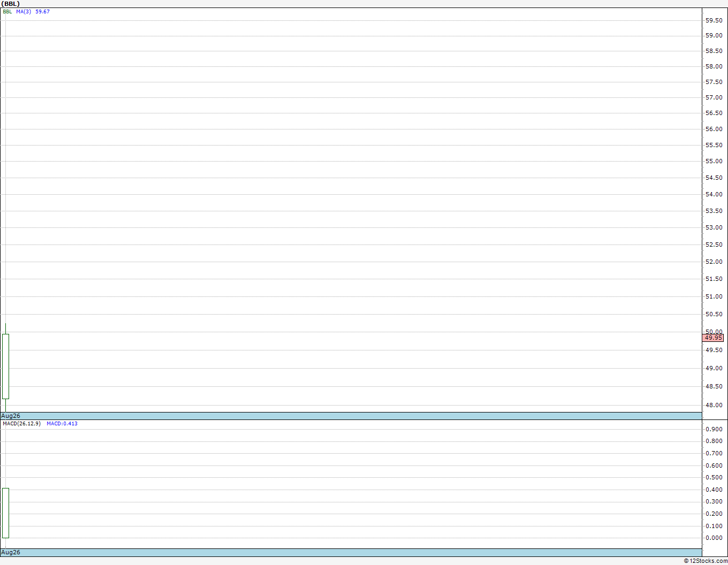This screenshot has height=565, width=728.
Task: Click the 59.50 price axis label
Action: 714,20
